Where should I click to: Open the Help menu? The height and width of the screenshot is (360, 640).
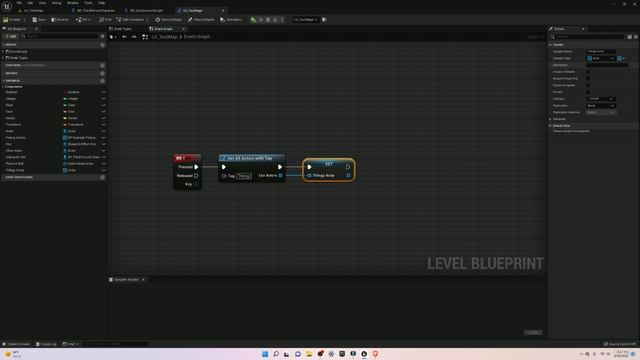101,3
